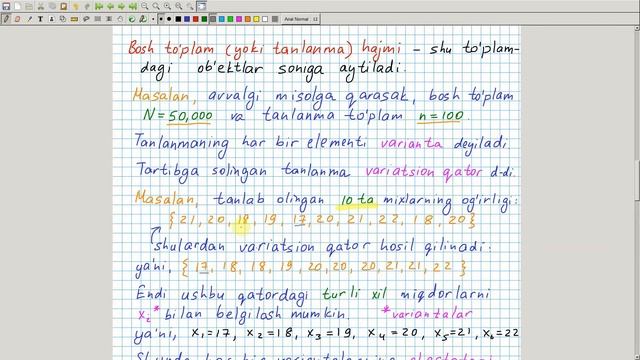Toggle fullscreen mode
Screen dimensions: 640x360
tap(202, 7)
